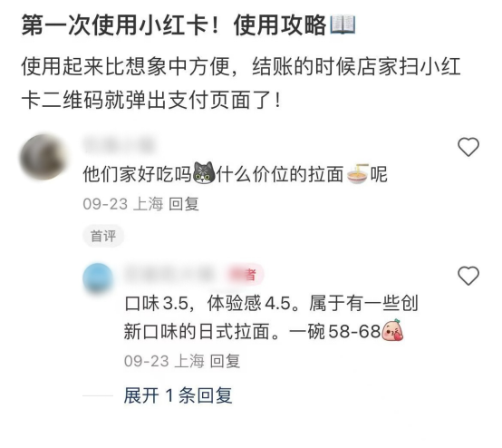Tap the red author tag badge
Screen dimensions: 502x448
[x=246, y=275]
